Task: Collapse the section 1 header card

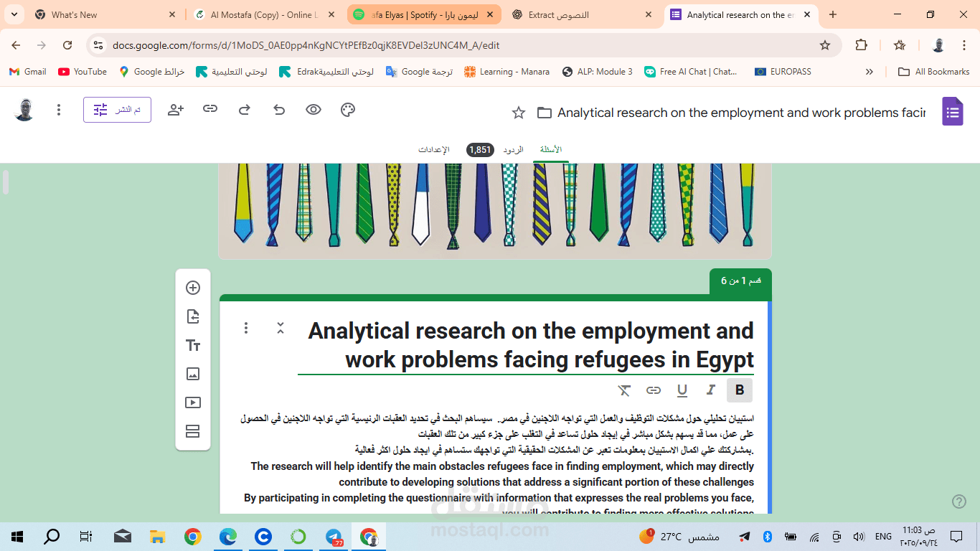Action: (x=281, y=328)
